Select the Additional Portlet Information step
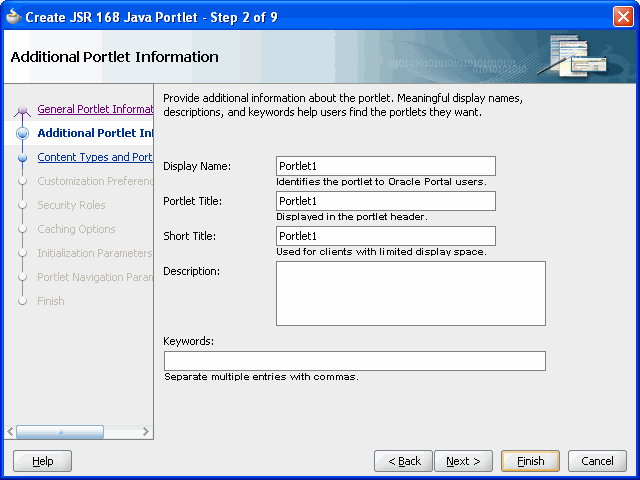This screenshot has height=480, width=640. pos(95,133)
